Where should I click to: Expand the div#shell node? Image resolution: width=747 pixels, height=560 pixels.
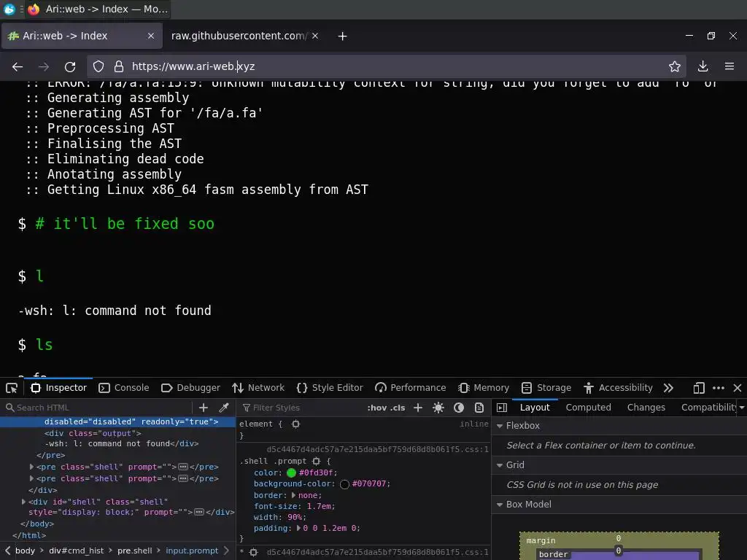(23, 502)
